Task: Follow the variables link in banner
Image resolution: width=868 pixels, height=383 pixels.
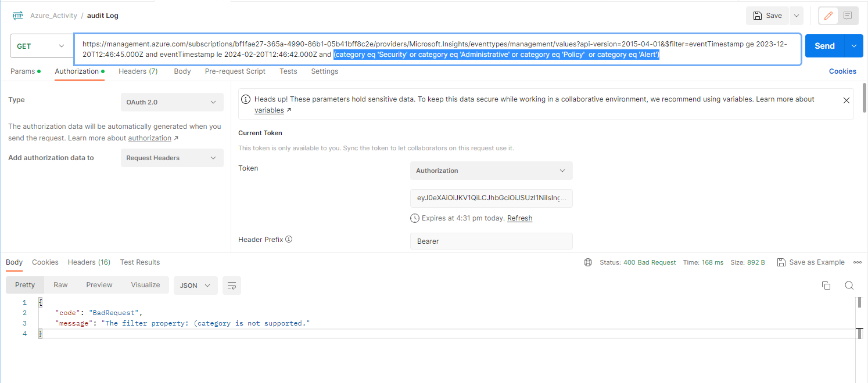Action: click(x=270, y=110)
